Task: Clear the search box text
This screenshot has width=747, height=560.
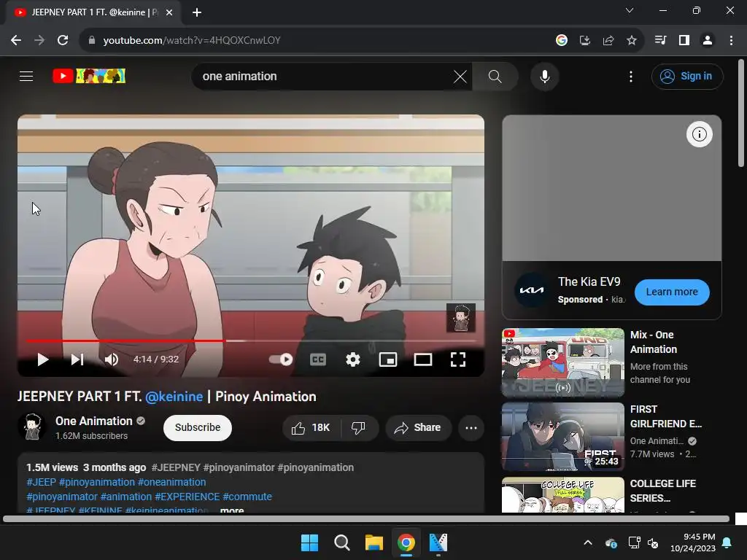Action: click(460, 76)
